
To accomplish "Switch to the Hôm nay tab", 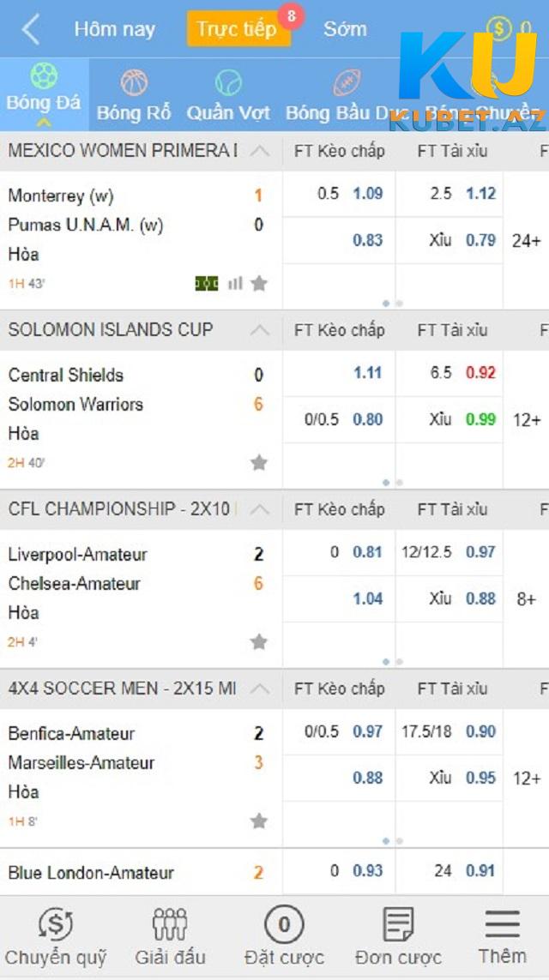I will (x=114, y=29).
